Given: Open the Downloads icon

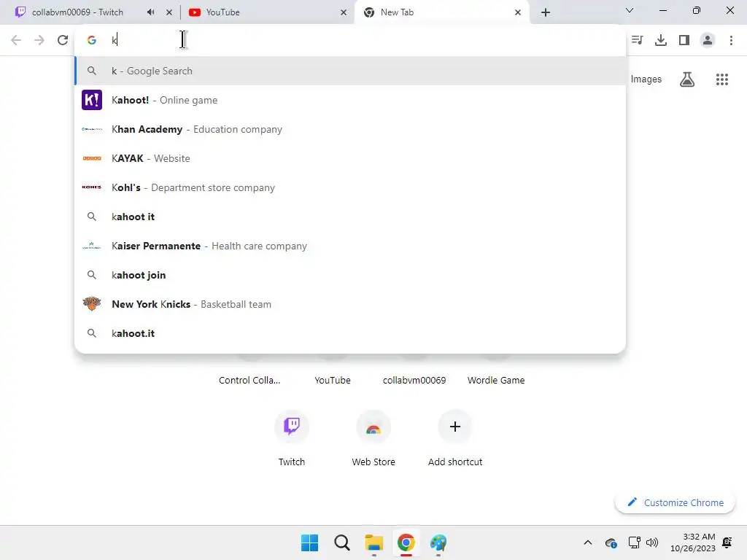Looking at the screenshot, I should tap(661, 40).
